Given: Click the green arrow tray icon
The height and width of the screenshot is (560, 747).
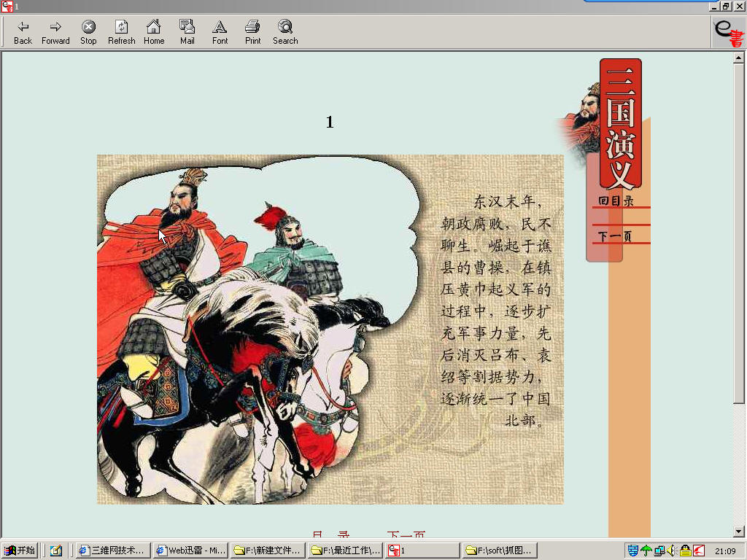Looking at the screenshot, I should pyautogui.click(x=646, y=551).
